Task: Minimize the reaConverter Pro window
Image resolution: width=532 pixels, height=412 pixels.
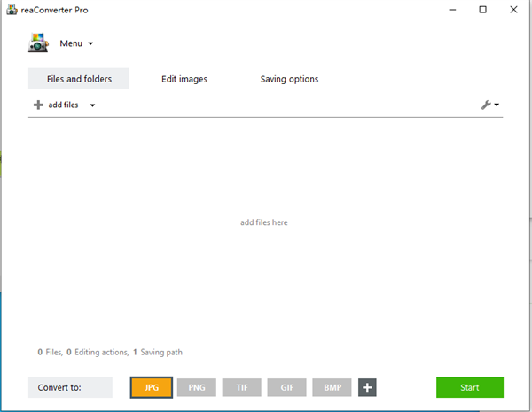Action: point(452,10)
